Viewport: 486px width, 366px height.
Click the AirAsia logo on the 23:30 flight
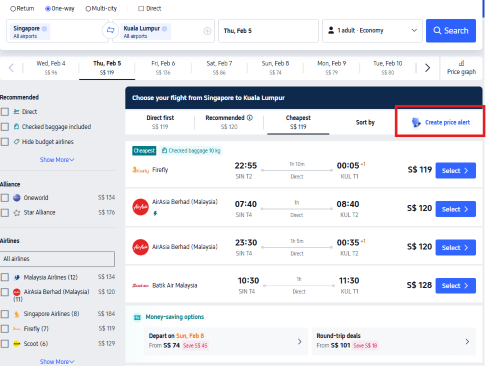tap(140, 247)
